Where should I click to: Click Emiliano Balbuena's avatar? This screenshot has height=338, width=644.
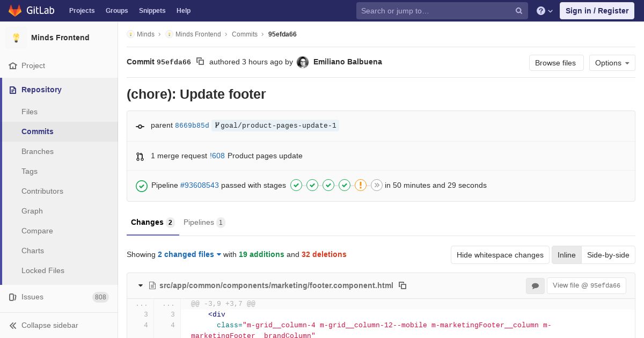point(303,62)
